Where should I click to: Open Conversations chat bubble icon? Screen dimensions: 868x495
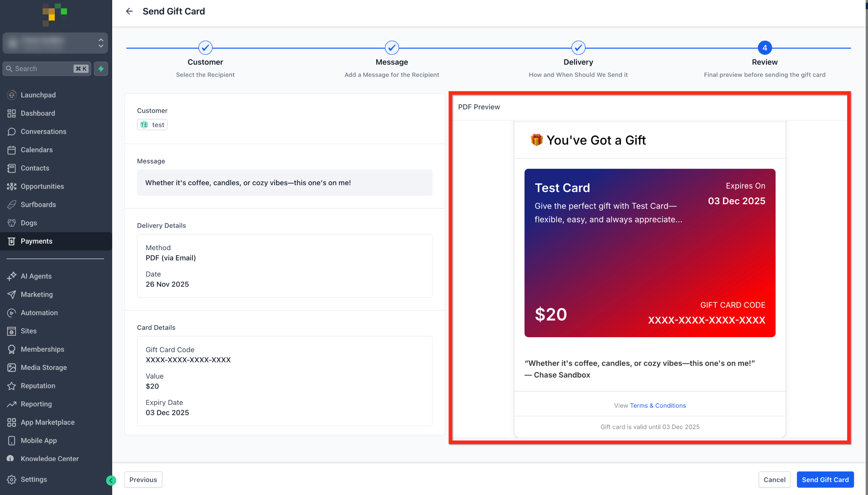(12, 132)
